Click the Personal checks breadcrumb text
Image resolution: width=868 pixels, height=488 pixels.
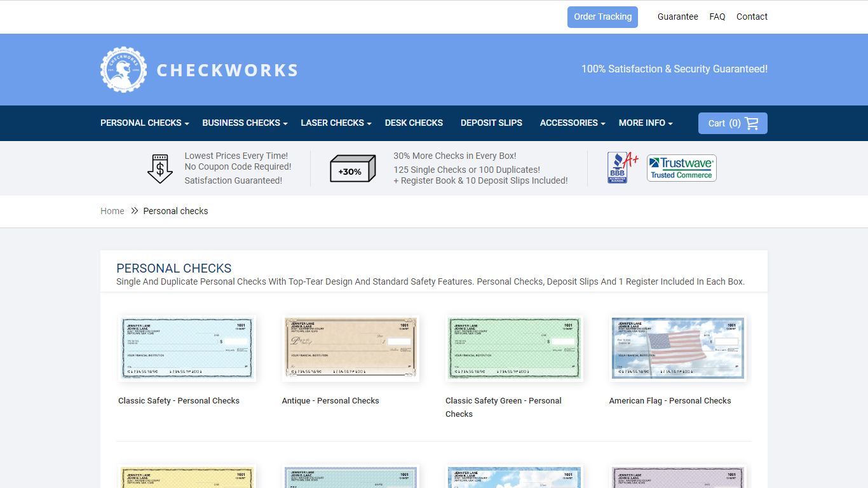175,211
